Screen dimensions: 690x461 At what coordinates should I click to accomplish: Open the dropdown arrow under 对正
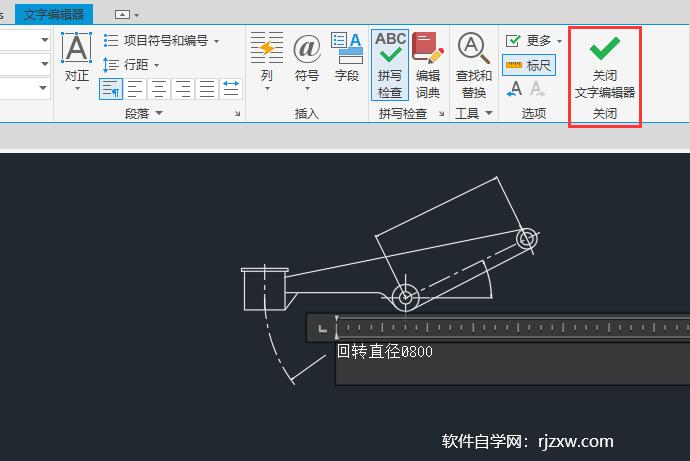point(77,88)
